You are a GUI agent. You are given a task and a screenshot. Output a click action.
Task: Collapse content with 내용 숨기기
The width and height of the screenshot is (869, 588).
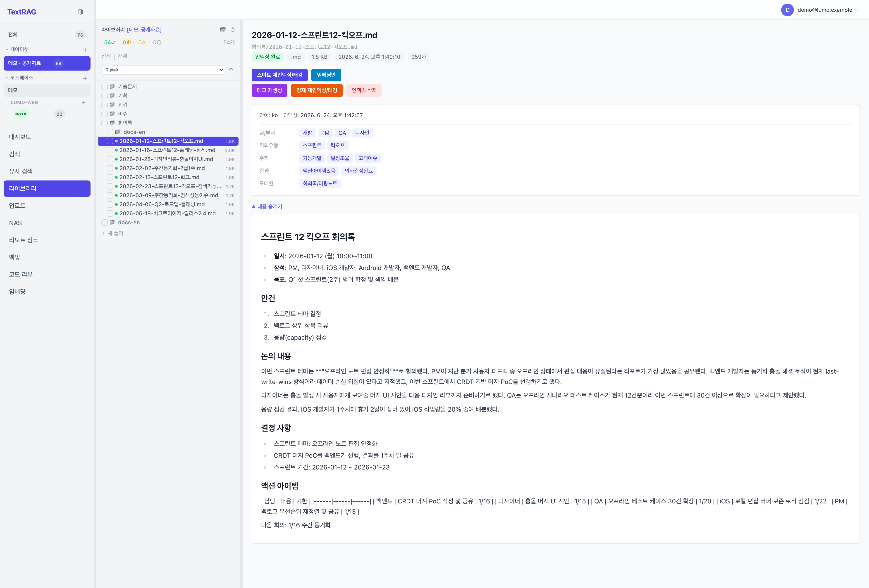pyautogui.click(x=267, y=206)
